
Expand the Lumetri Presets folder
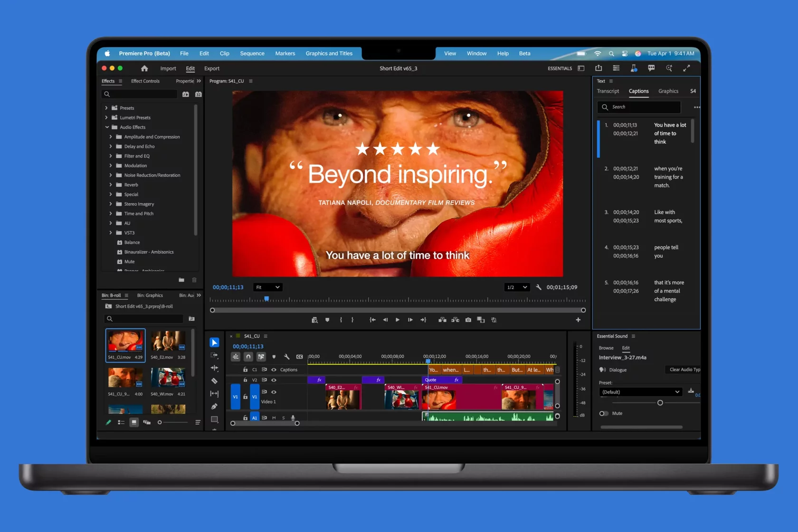click(106, 118)
